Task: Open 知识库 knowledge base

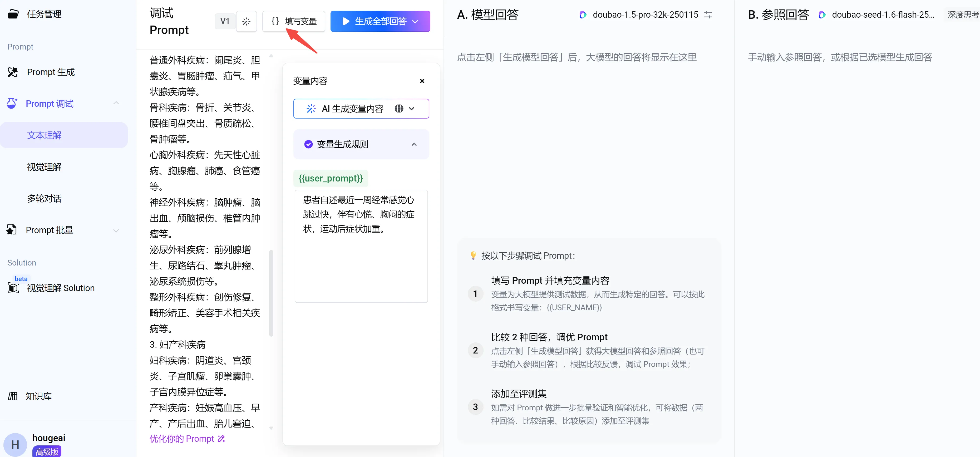Action: point(38,396)
